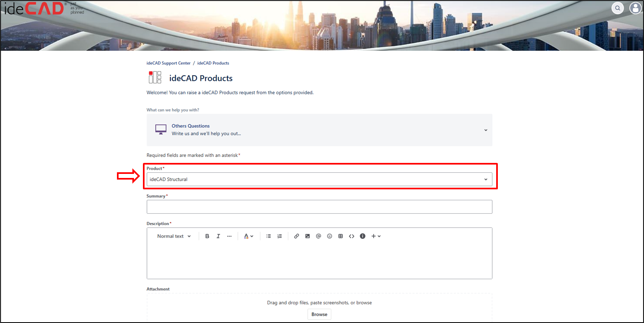
Task: Toggle italic text formatting
Action: tap(218, 236)
